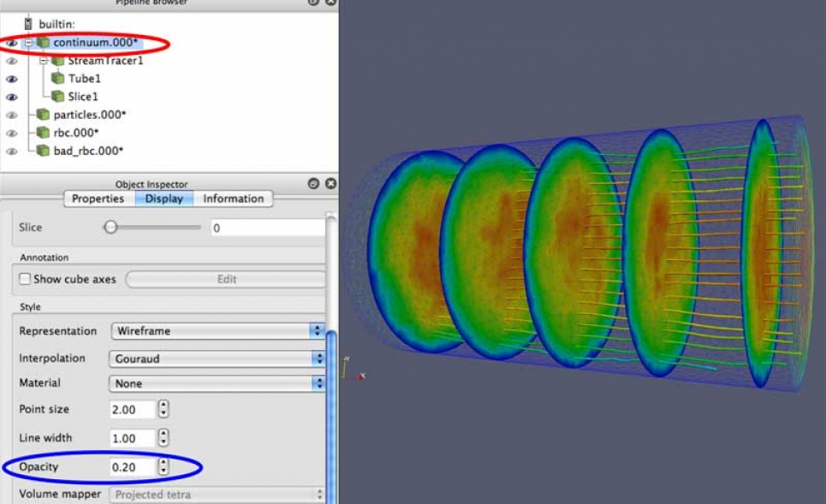This screenshot has height=504, width=826.
Task: Click the Edit button for cube axes
Action: [x=226, y=279]
